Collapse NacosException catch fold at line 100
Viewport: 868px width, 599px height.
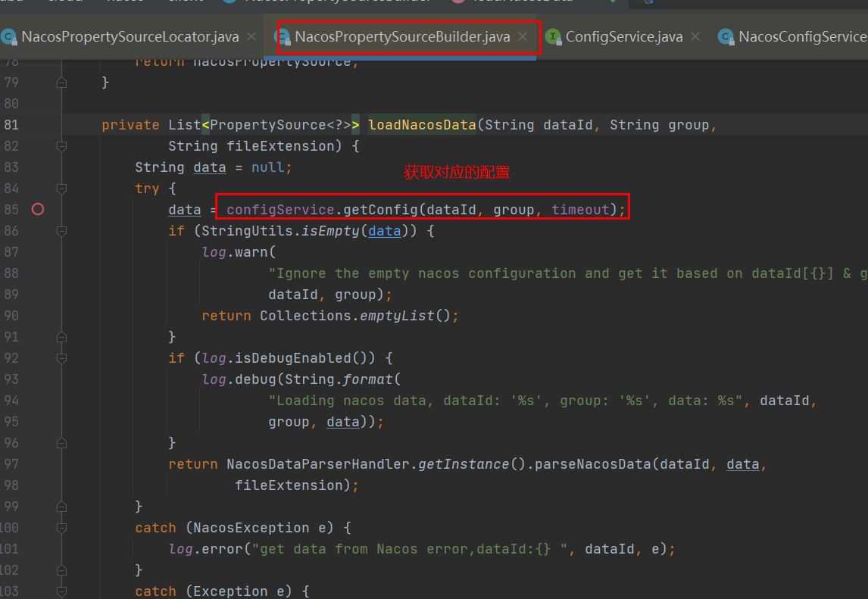tap(61, 528)
